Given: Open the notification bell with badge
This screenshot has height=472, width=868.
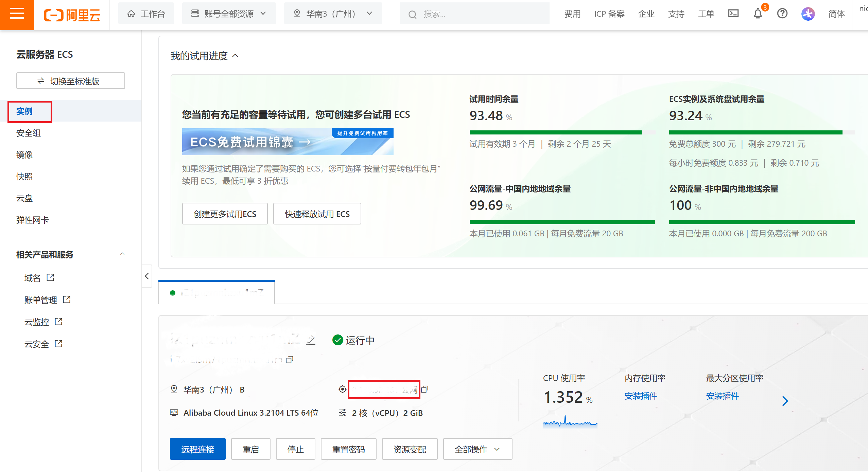Looking at the screenshot, I should pos(758,14).
